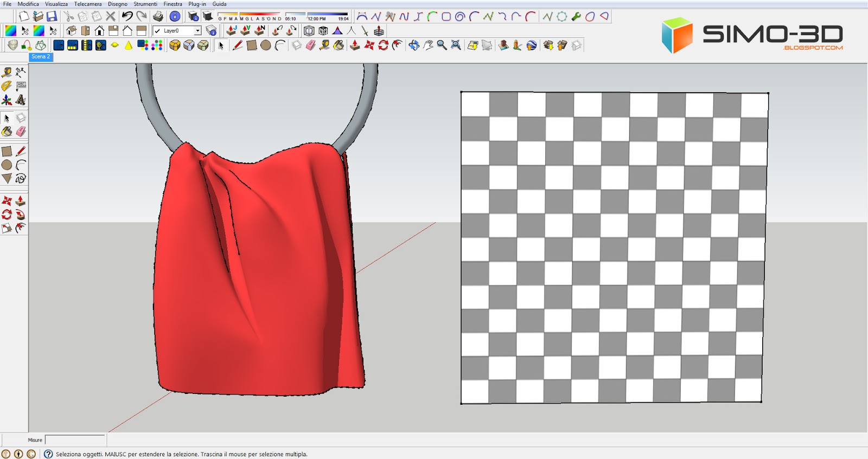The height and width of the screenshot is (459, 868).
Task: Select the Rectangle tool in side toolbar
Action: point(7,151)
